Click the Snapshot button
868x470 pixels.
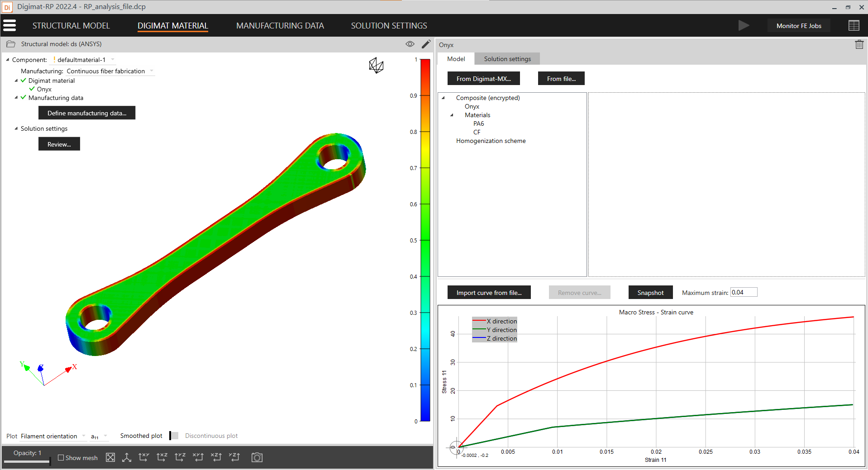coord(651,292)
